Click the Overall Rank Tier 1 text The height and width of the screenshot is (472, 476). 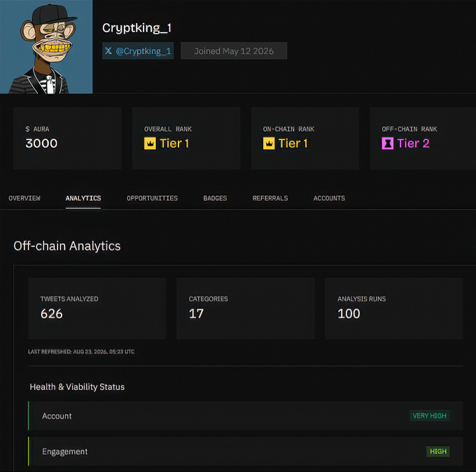click(x=174, y=144)
